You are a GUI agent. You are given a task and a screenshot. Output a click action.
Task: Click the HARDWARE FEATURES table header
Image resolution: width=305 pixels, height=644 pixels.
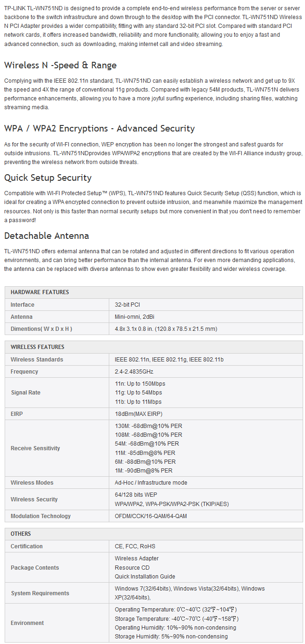point(40,292)
